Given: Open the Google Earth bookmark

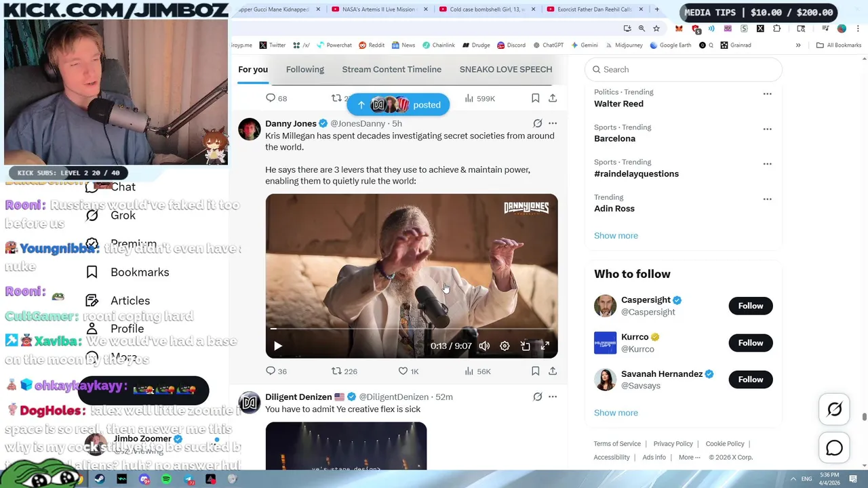Looking at the screenshot, I should [670, 45].
